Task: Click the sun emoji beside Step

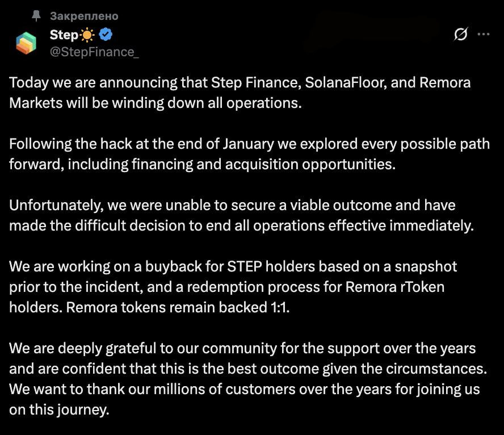Action: [x=87, y=35]
